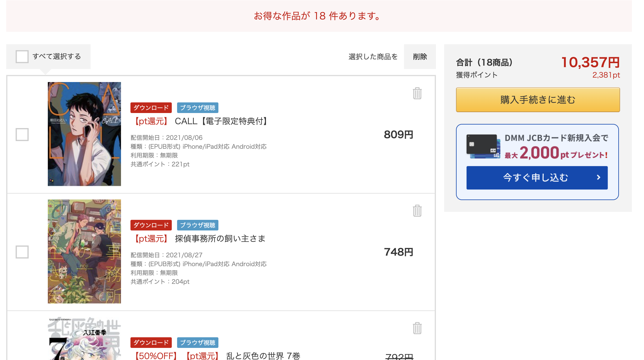Click the total 10,357円 amount
The width and height of the screenshot is (644, 360).
[x=590, y=62]
